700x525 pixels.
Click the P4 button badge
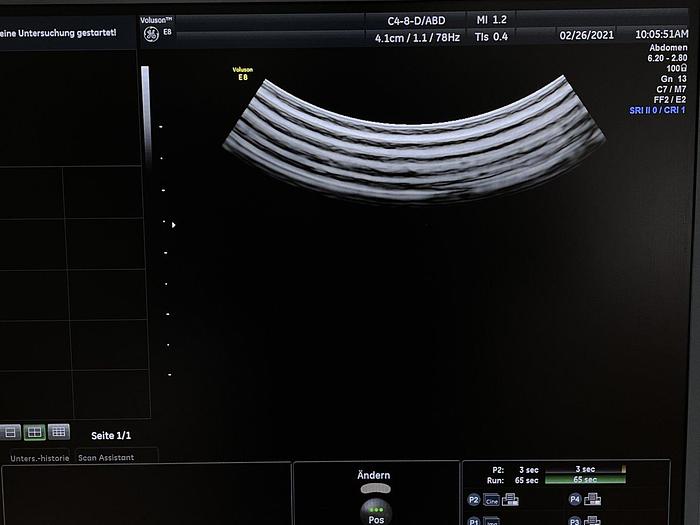click(575, 499)
